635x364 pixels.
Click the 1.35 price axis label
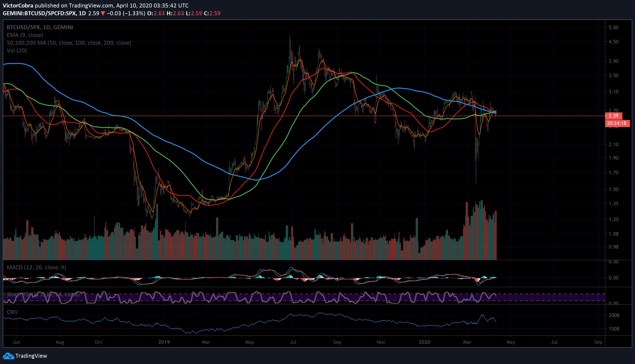[x=614, y=204]
